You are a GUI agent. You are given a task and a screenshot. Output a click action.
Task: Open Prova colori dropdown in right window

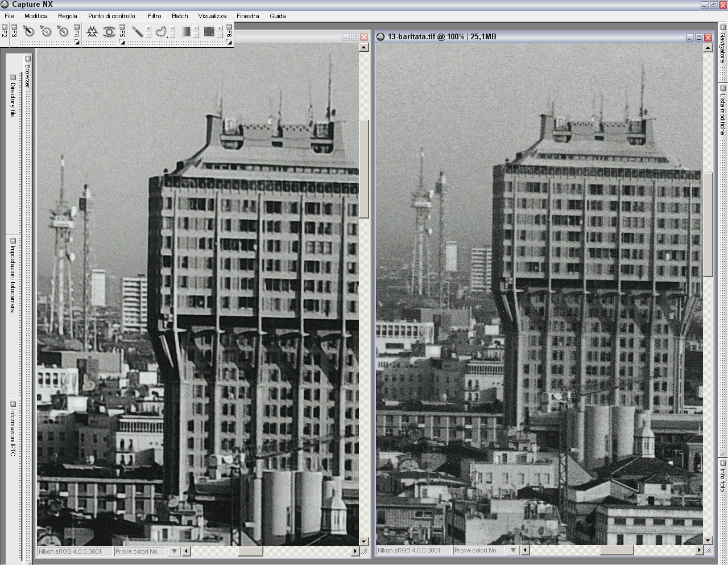[514, 550]
